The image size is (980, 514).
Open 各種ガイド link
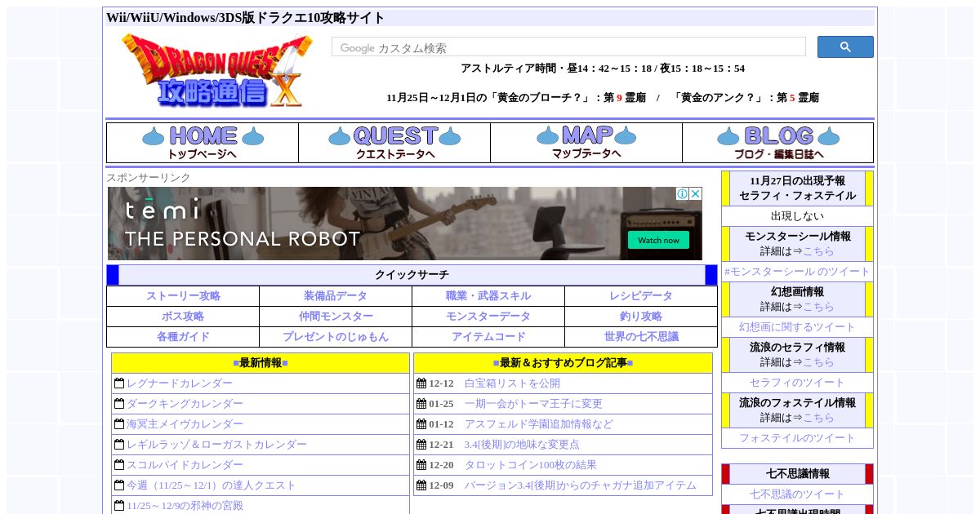tap(183, 337)
